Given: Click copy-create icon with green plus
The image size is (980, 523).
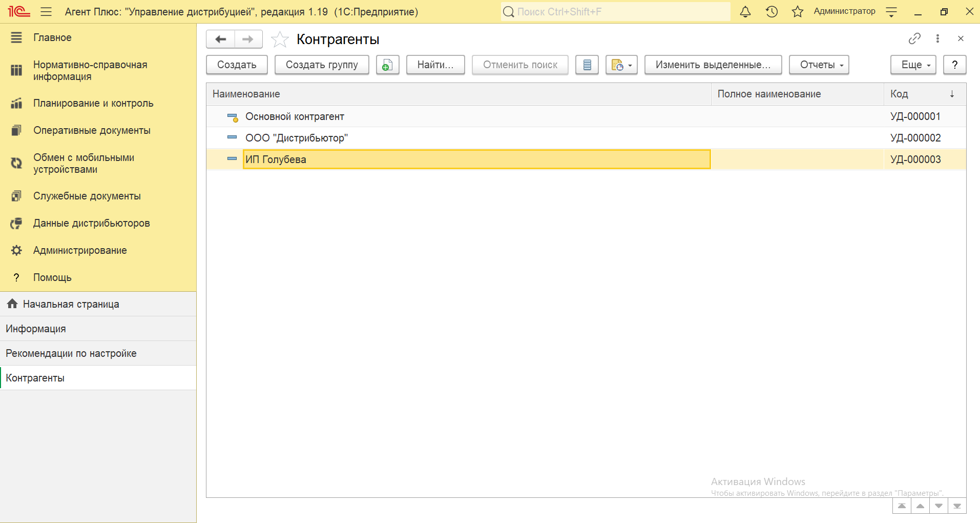Looking at the screenshot, I should click(388, 65).
